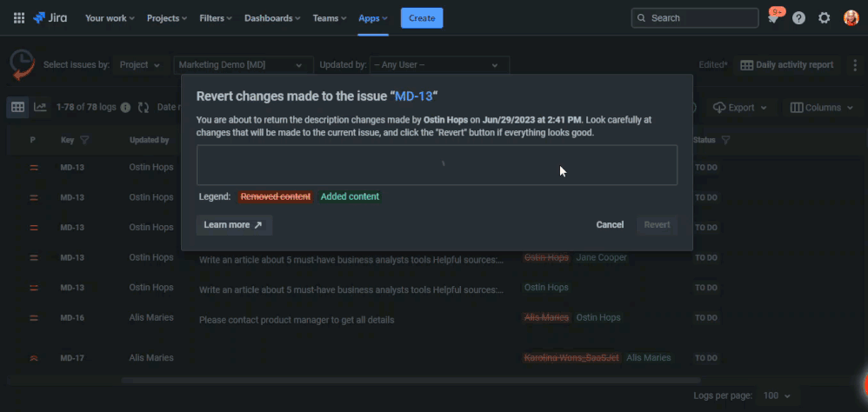This screenshot has width=868, height=412.
Task: Click the Issue History clock logo icon
Action: pyautogui.click(x=22, y=64)
